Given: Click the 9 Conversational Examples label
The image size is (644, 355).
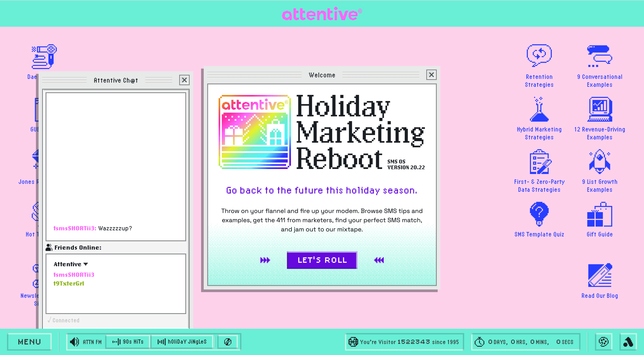Looking at the screenshot, I should [600, 81].
